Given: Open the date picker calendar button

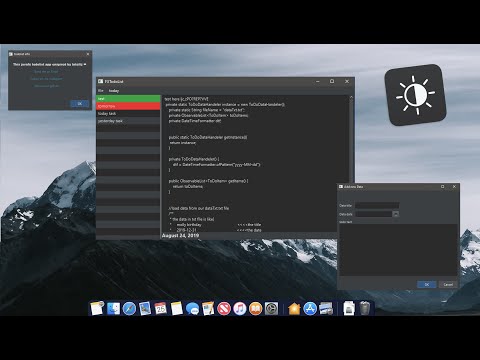Looking at the screenshot, I should tap(396, 214).
